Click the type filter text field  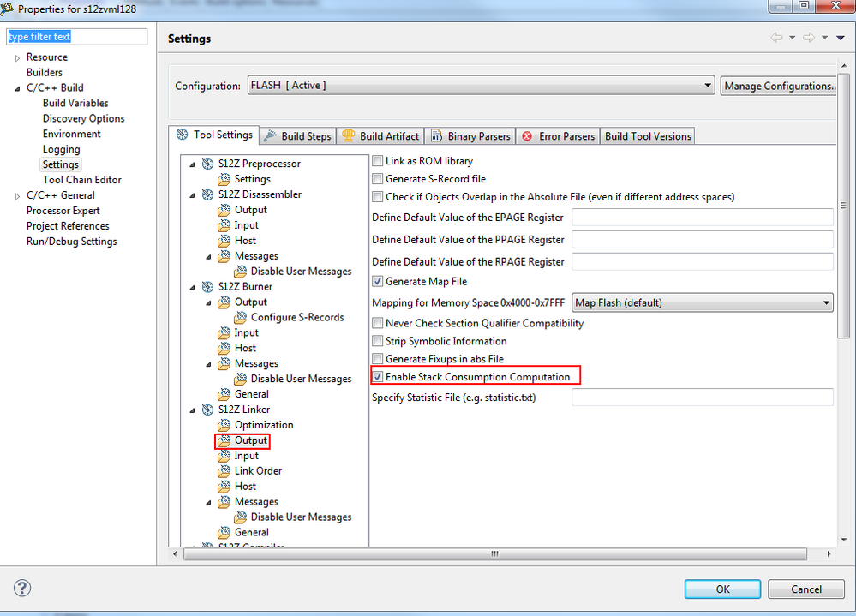tap(76, 37)
